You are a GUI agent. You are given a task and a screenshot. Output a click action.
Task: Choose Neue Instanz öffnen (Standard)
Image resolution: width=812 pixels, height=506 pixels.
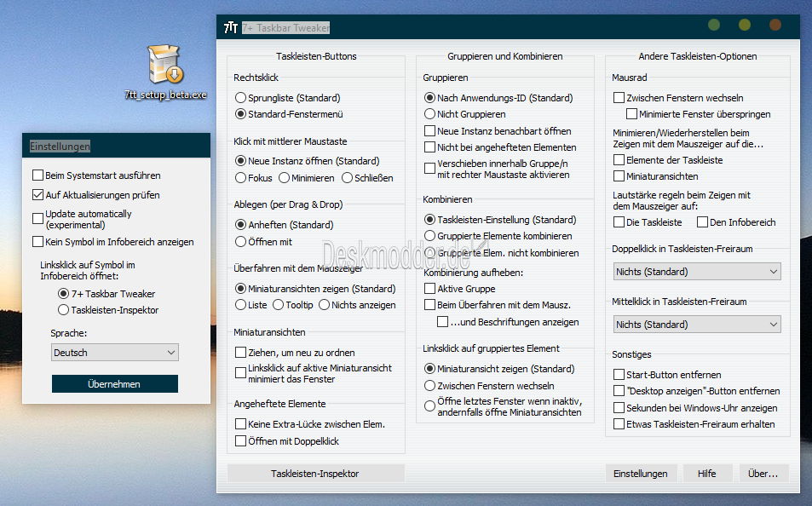click(x=240, y=161)
